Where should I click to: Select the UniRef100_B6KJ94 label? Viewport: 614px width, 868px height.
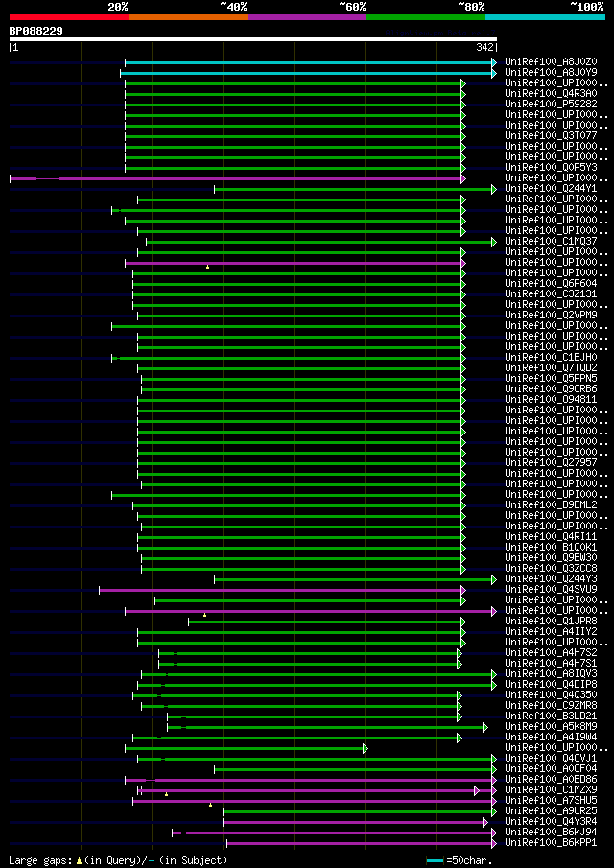coord(551,832)
